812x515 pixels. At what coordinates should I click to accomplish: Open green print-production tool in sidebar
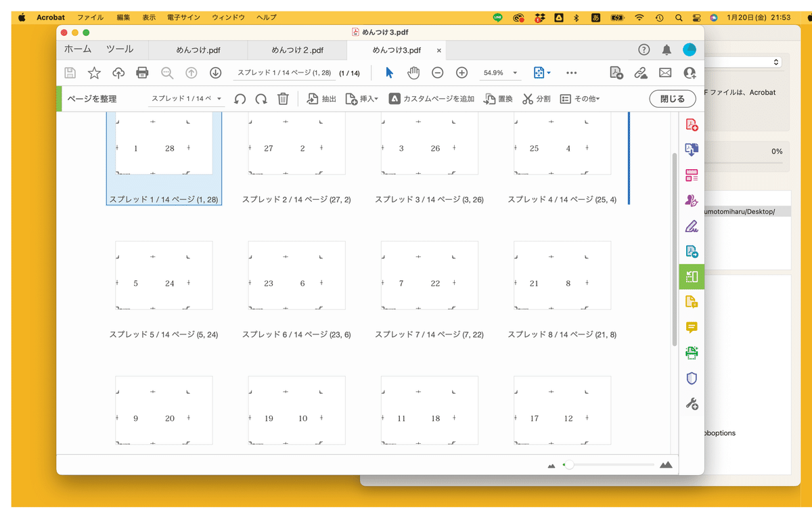tap(692, 353)
